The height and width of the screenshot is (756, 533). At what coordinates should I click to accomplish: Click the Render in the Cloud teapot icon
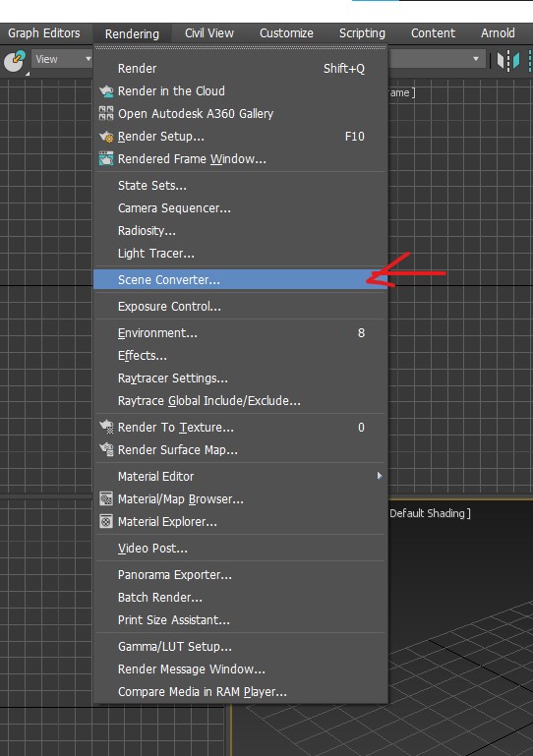click(106, 90)
